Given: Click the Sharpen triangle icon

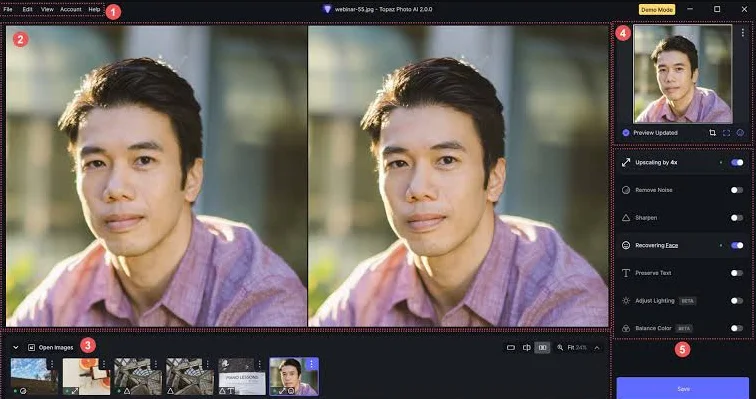Looking at the screenshot, I should (626, 218).
